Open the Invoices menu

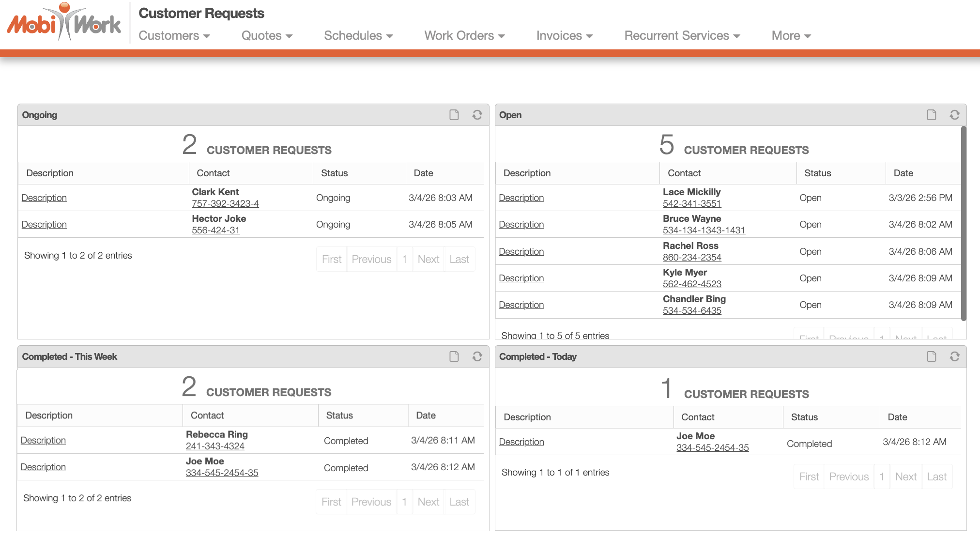(564, 36)
